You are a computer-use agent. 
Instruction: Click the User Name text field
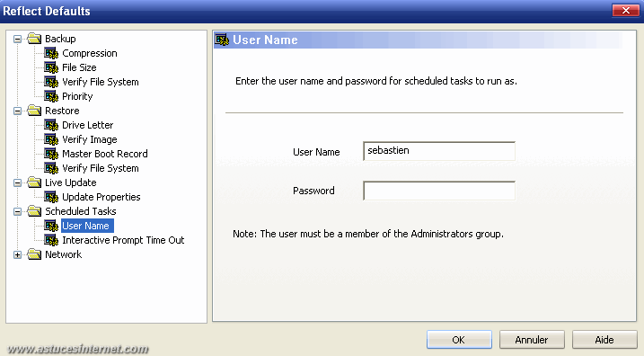click(439, 151)
